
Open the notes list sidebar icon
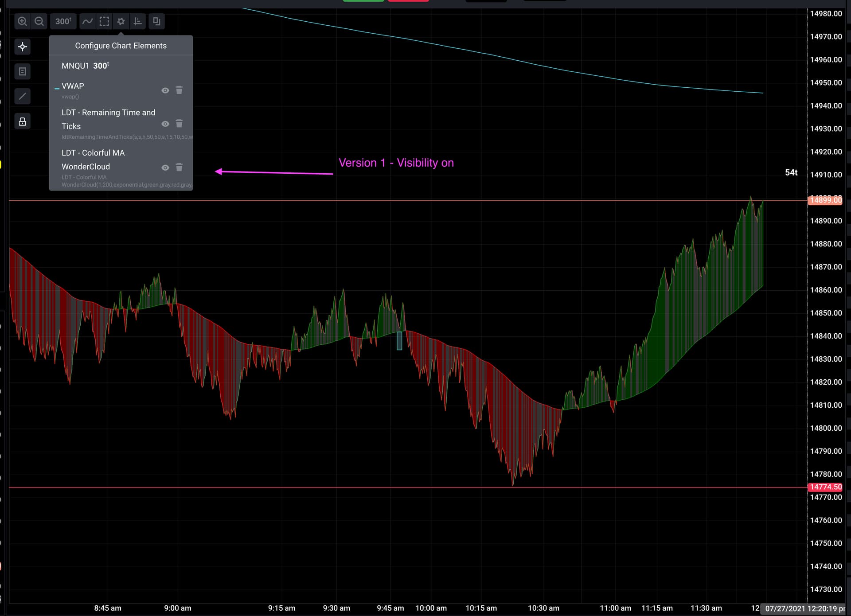coord(23,71)
